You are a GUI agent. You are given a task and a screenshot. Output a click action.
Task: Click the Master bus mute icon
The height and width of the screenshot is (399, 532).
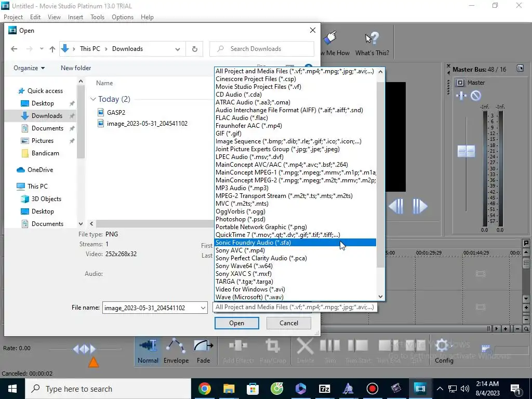476,96
